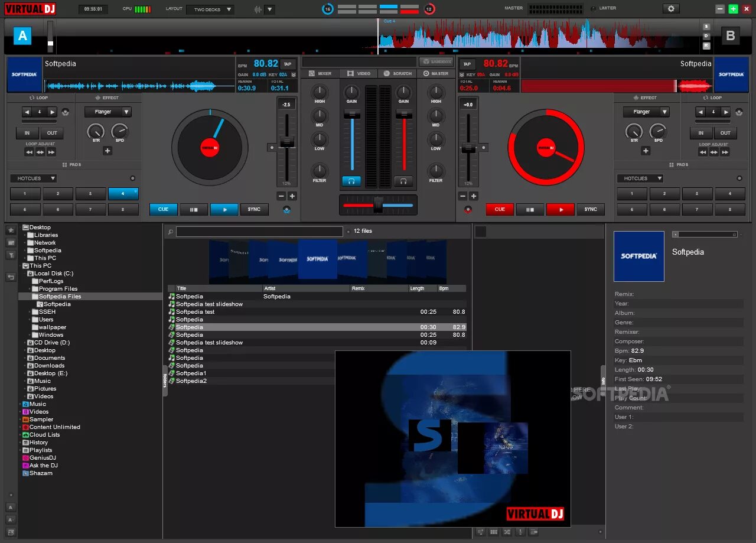
Task: Click the favorites star icon in the left sidebar
Action: (11, 230)
